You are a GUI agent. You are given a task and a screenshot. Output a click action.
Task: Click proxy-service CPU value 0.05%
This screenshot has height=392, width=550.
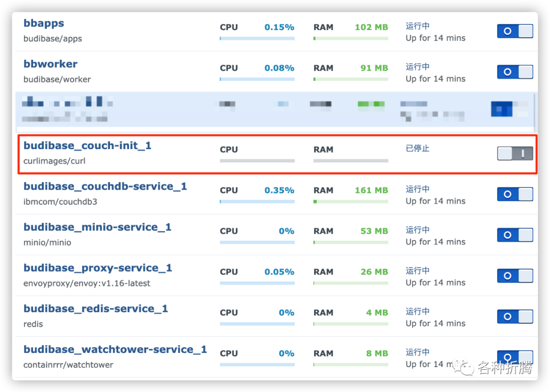point(279,272)
